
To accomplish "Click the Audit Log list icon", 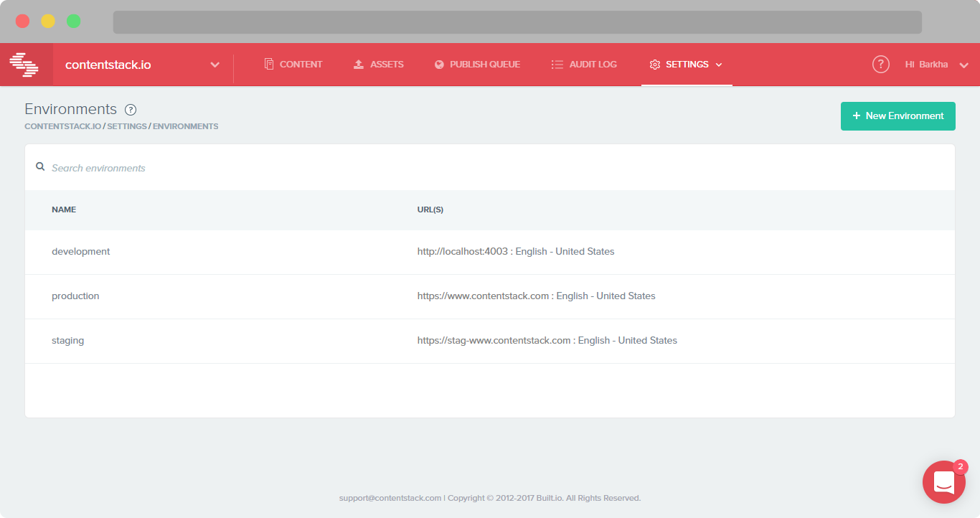I will click(557, 65).
